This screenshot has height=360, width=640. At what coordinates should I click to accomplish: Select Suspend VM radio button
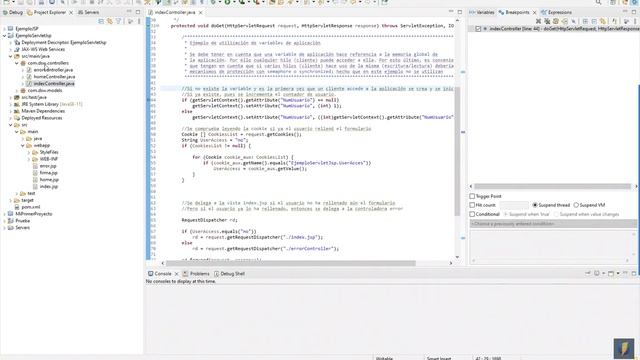(576, 205)
